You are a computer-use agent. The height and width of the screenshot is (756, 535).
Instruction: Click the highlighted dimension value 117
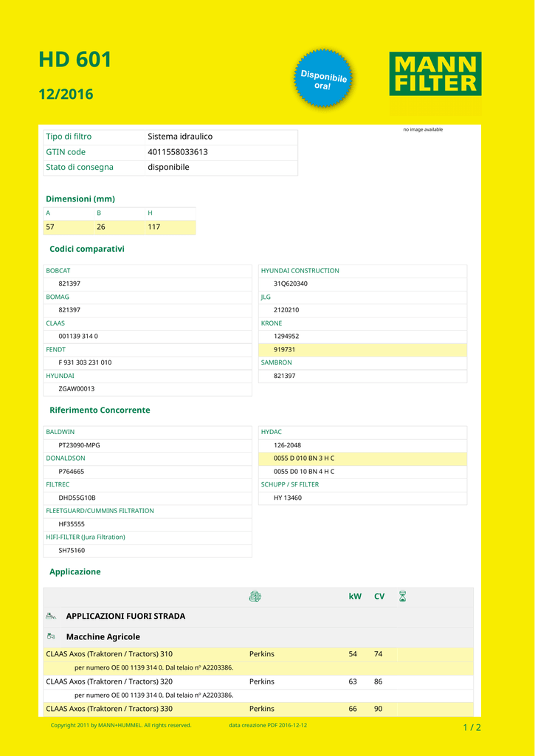[x=153, y=227]
